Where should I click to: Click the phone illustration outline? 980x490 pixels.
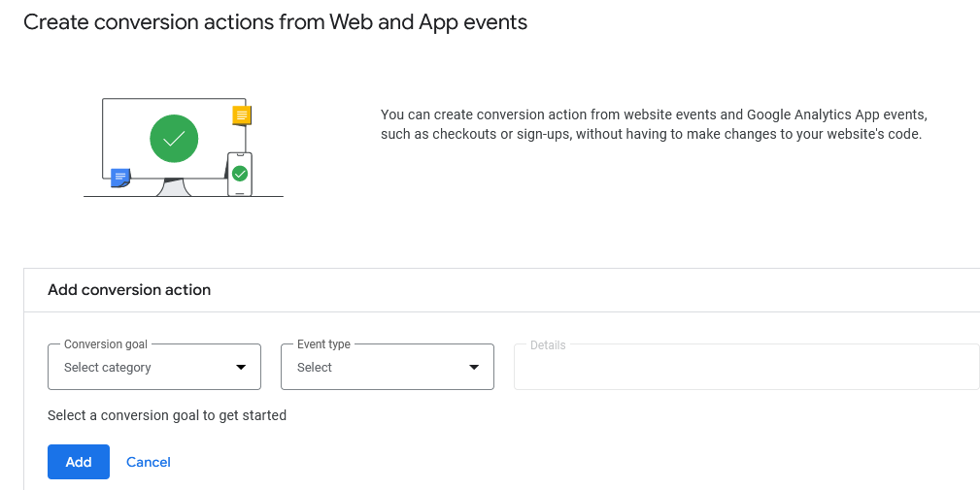pyautogui.click(x=239, y=187)
